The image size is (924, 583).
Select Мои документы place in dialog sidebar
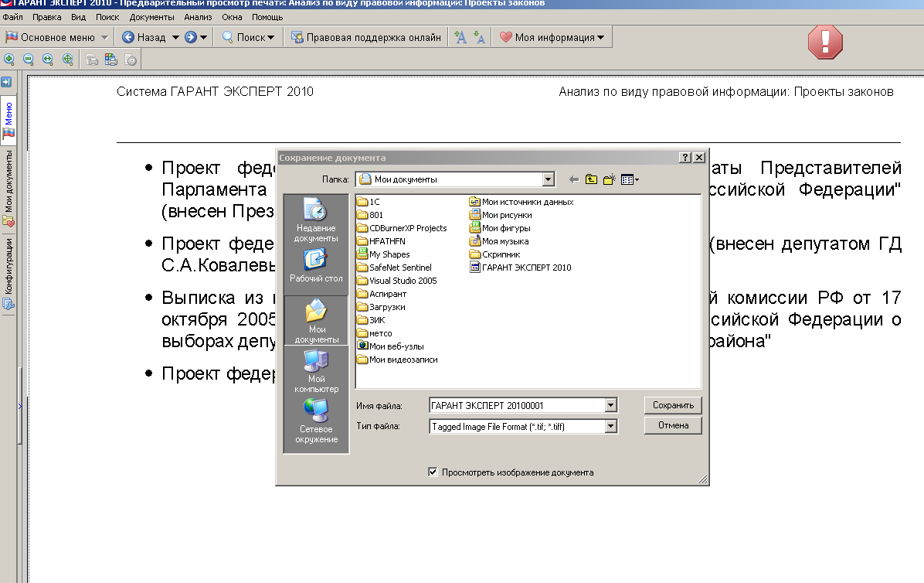(x=317, y=321)
